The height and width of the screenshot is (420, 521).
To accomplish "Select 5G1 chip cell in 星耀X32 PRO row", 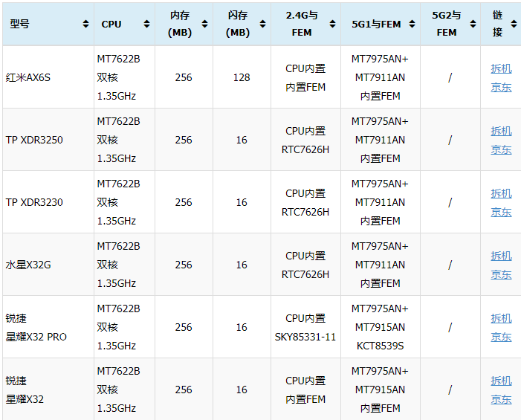I will click(x=381, y=327).
